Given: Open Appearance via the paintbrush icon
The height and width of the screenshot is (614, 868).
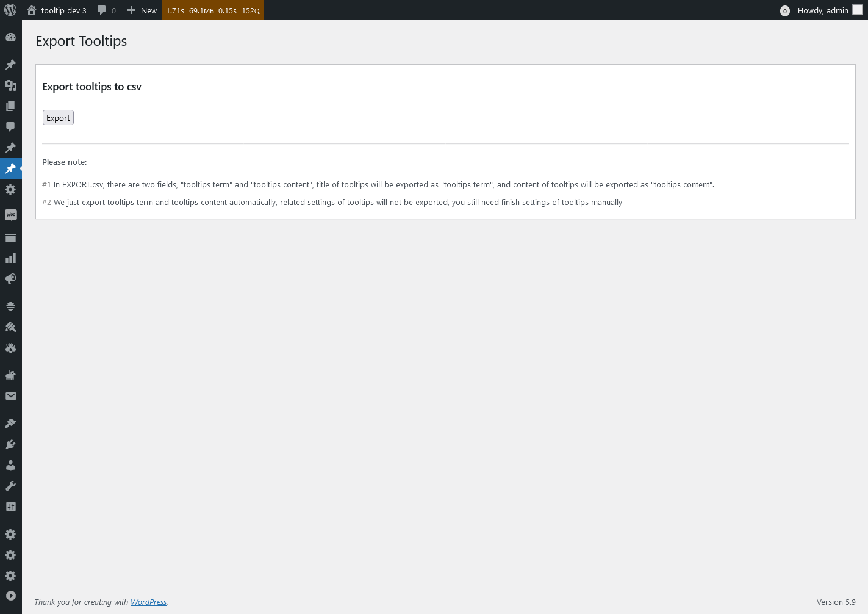Looking at the screenshot, I should click(10, 327).
